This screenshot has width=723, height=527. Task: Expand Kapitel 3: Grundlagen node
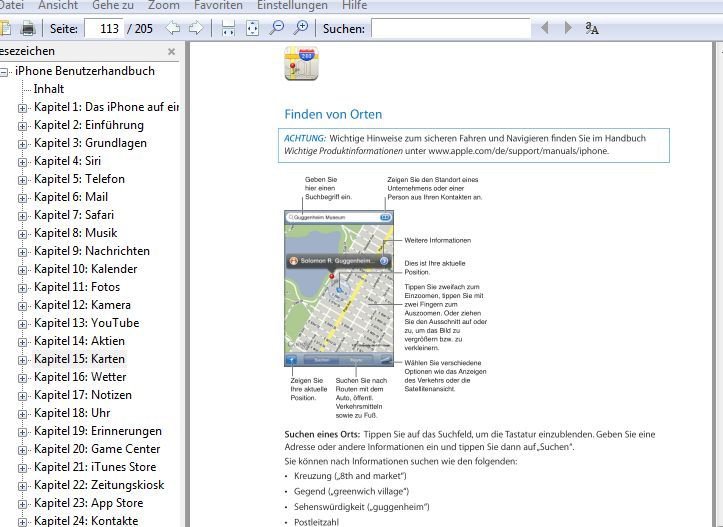click(22, 144)
